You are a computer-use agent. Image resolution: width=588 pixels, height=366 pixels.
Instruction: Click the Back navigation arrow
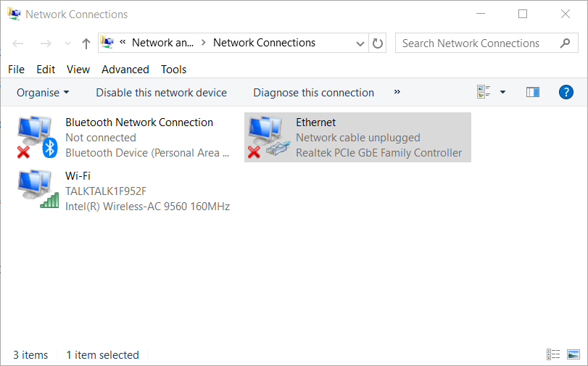pyautogui.click(x=19, y=43)
